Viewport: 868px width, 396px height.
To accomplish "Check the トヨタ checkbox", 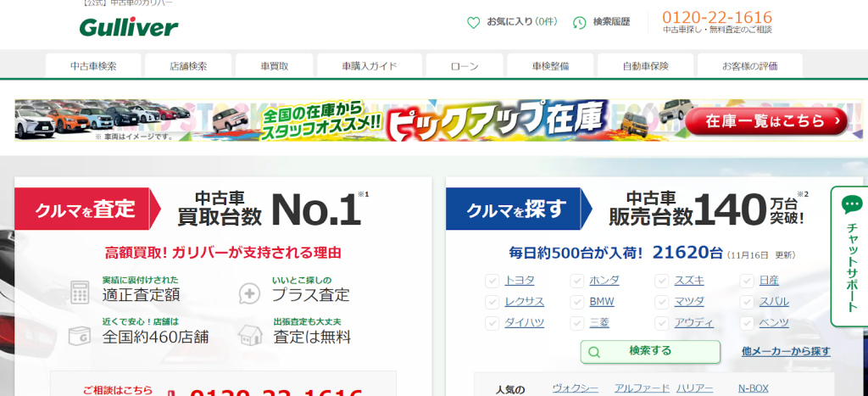I will 492,281.
